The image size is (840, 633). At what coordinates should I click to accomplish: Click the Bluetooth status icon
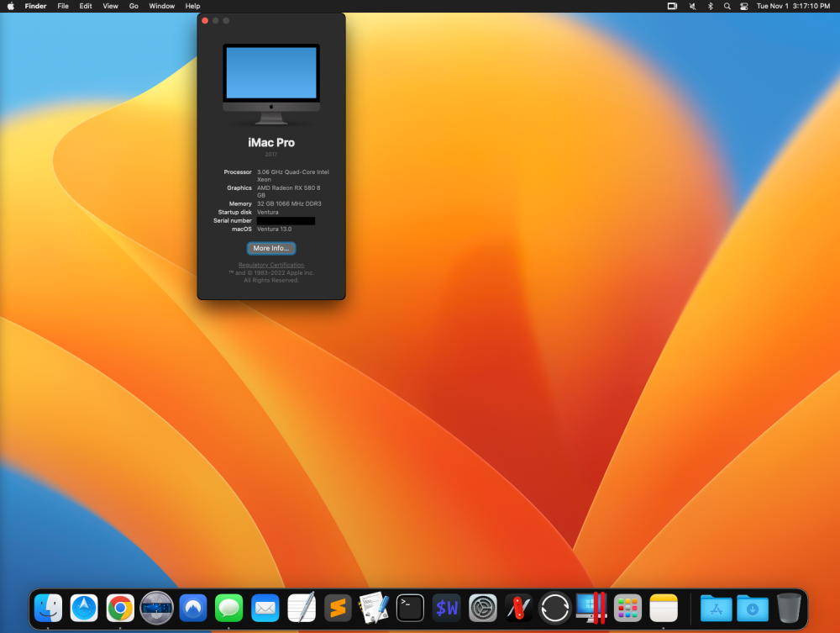(711, 6)
